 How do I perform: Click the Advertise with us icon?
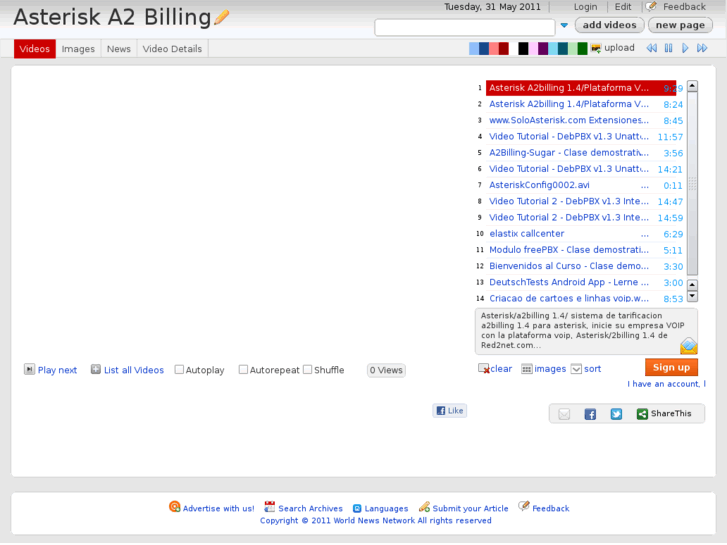[x=174, y=507]
